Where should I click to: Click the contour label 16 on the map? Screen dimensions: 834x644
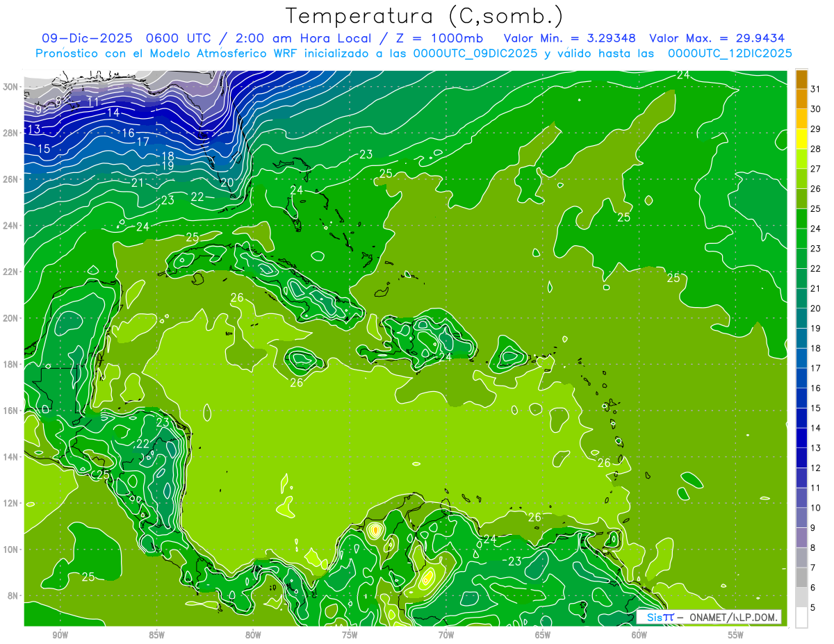[128, 133]
